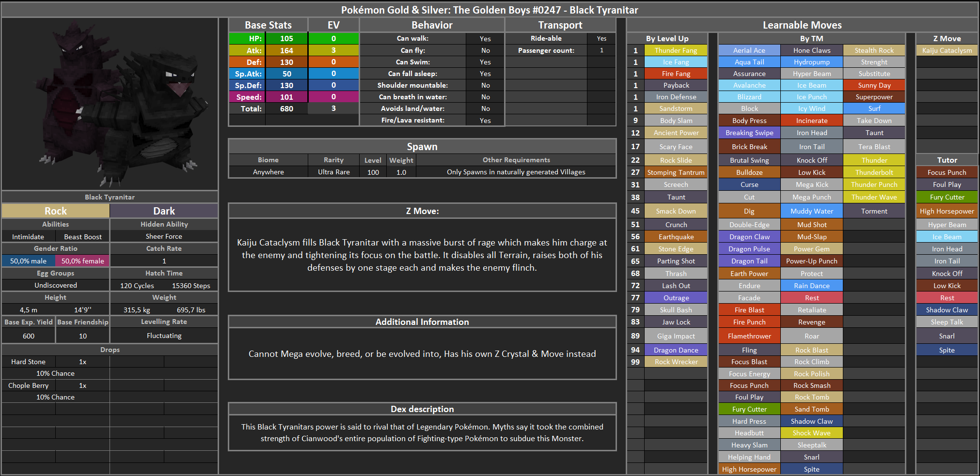Click Only Spawns in naturally generated Villages
The image size is (980, 476).
tap(516, 172)
